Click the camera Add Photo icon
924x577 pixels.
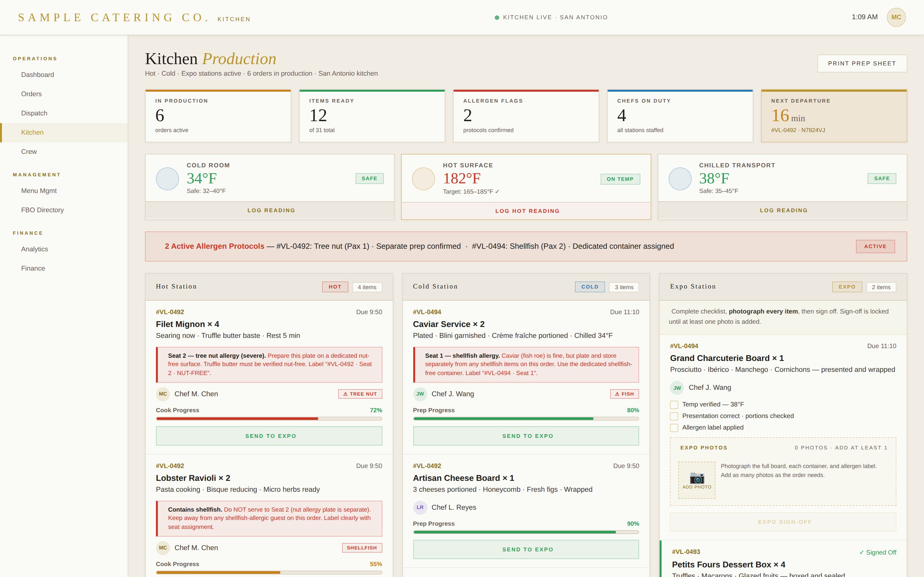tap(697, 480)
